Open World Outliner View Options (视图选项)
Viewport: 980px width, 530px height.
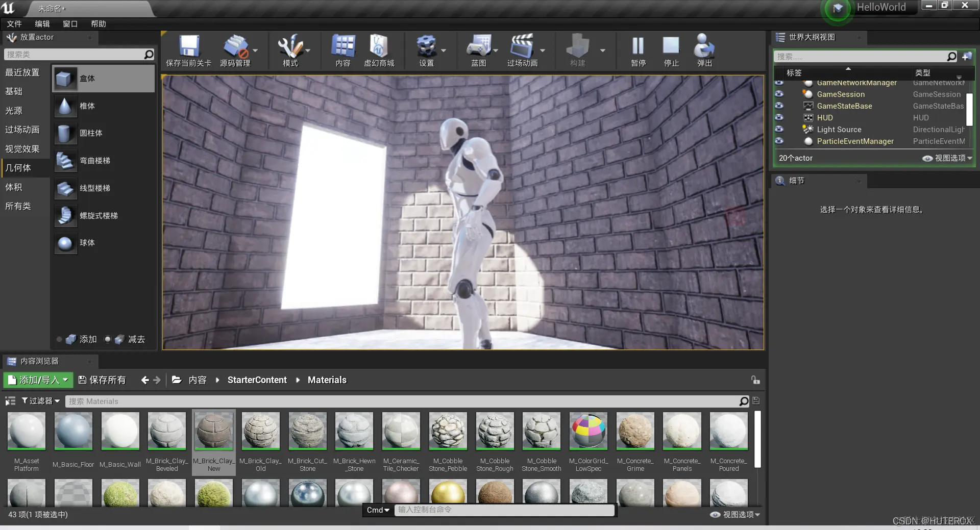(947, 158)
